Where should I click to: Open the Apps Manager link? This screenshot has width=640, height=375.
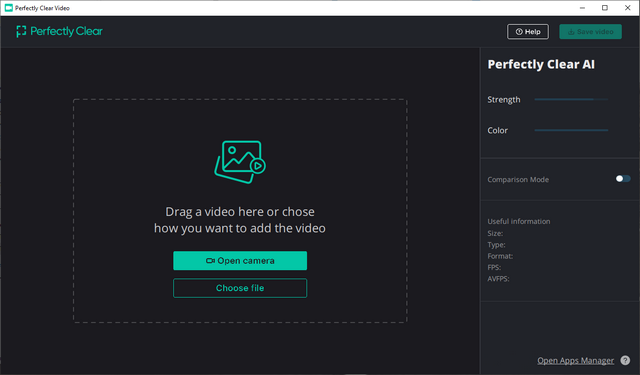pyautogui.click(x=575, y=361)
